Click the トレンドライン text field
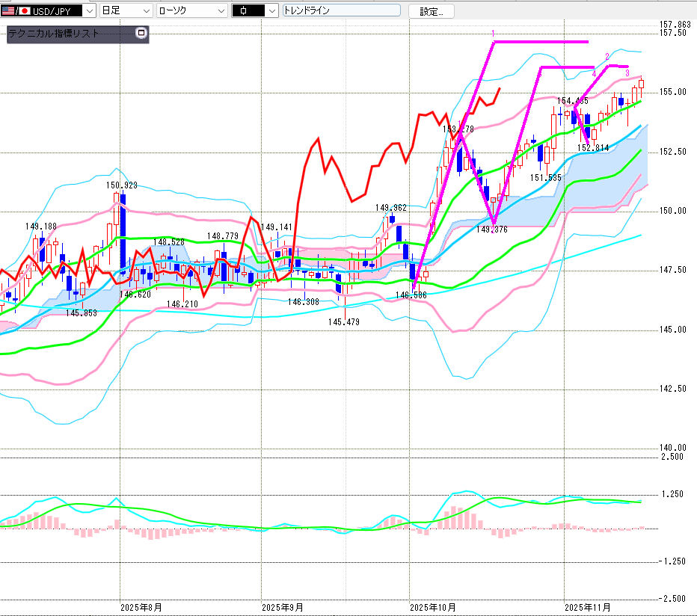Screen dimensions: 697x616 point(342,11)
